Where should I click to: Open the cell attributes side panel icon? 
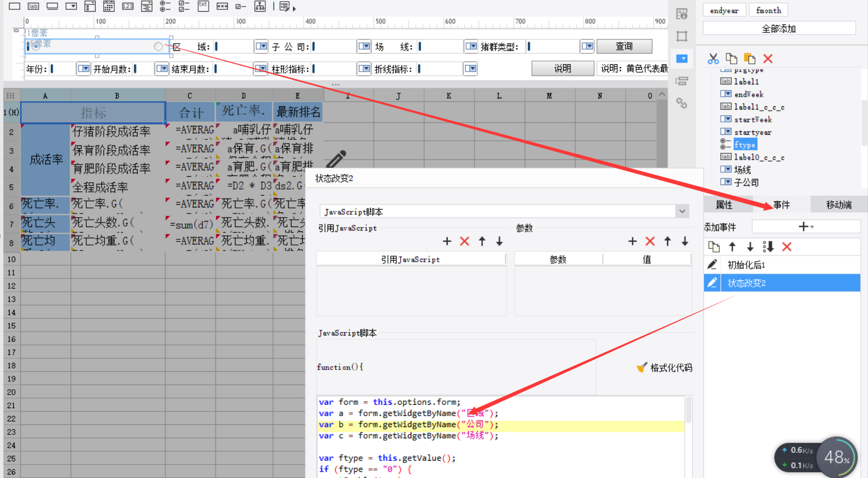point(682,14)
